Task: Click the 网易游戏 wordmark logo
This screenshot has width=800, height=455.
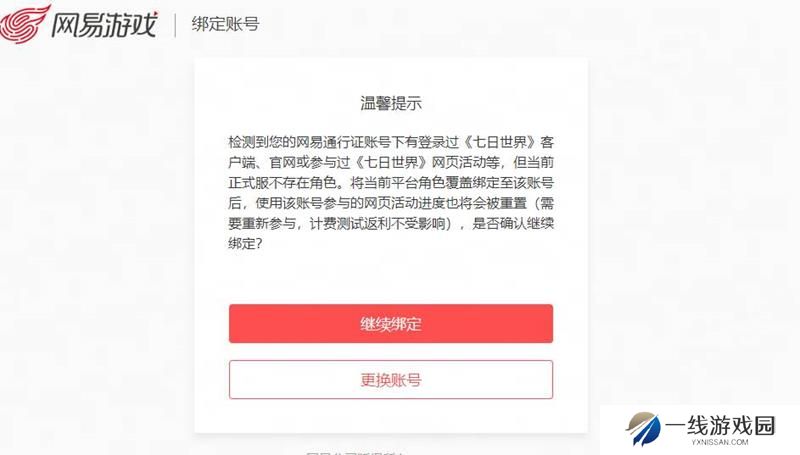Action: (x=104, y=24)
